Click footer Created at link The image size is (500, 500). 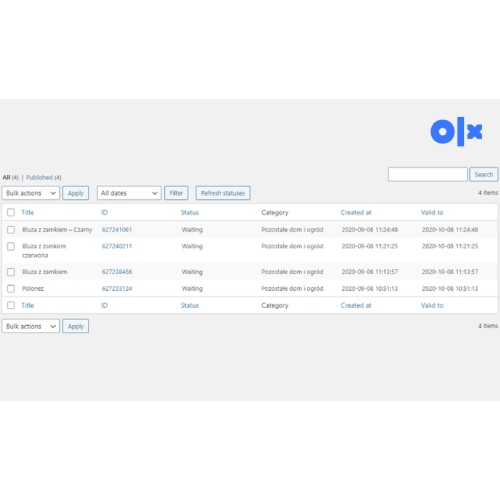coord(356,305)
